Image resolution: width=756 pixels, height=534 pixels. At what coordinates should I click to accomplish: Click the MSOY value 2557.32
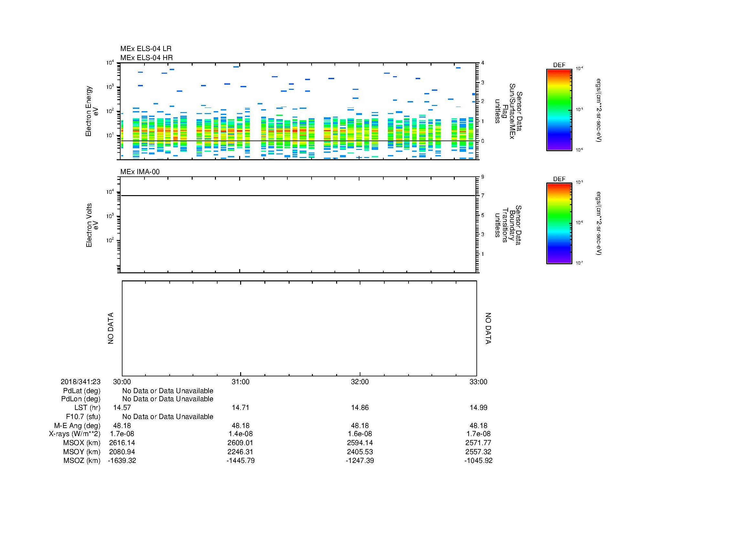[x=478, y=452]
